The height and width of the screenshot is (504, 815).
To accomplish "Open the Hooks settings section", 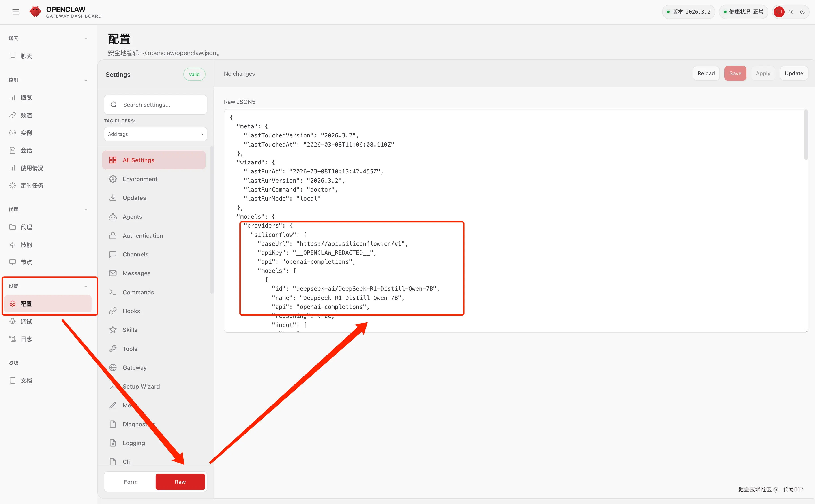I will pos(131,311).
